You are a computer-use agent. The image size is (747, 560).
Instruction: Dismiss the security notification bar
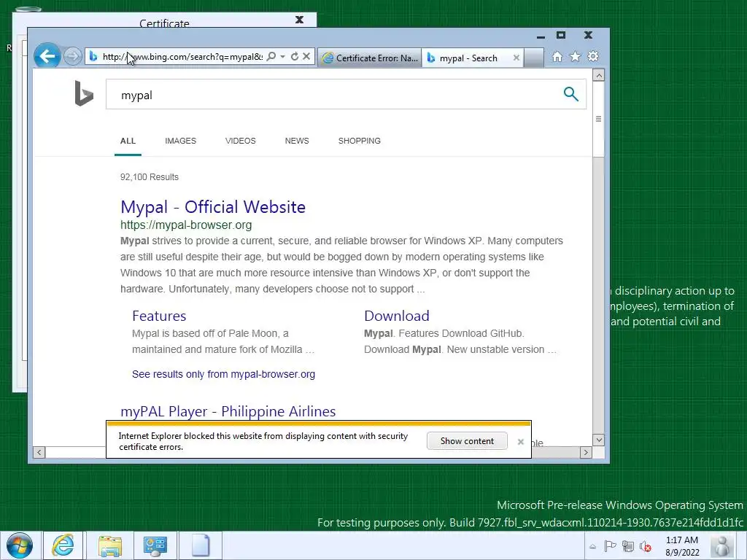(x=520, y=442)
